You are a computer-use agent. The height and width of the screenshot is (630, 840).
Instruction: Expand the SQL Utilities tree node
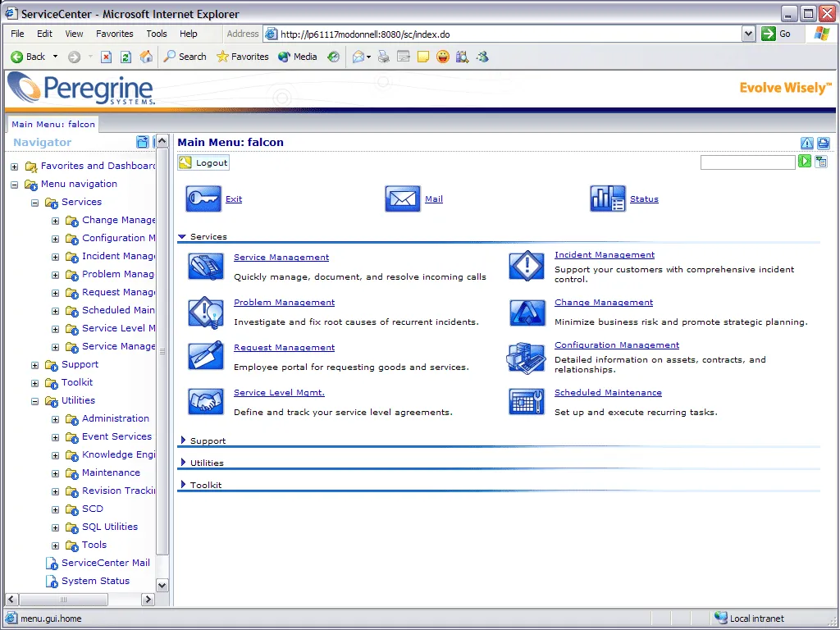coord(55,527)
